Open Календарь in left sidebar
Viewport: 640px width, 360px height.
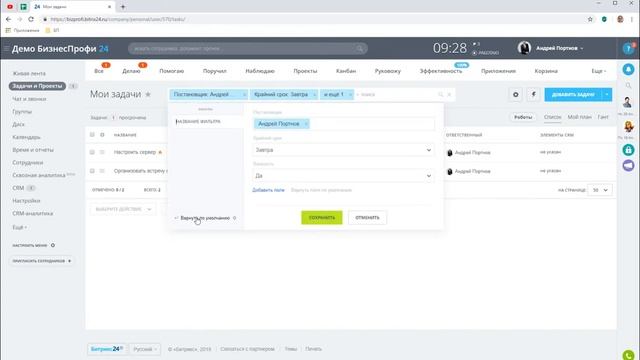pos(27,137)
